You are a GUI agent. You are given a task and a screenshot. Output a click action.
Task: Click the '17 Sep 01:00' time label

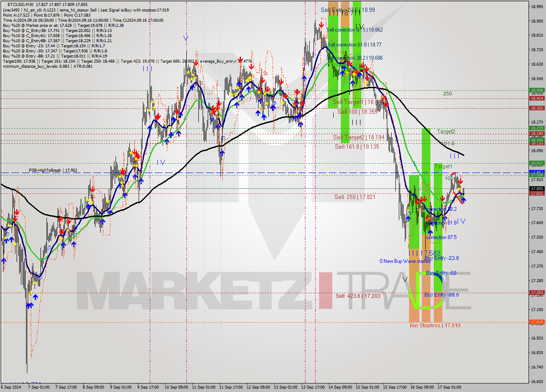coord(450,387)
